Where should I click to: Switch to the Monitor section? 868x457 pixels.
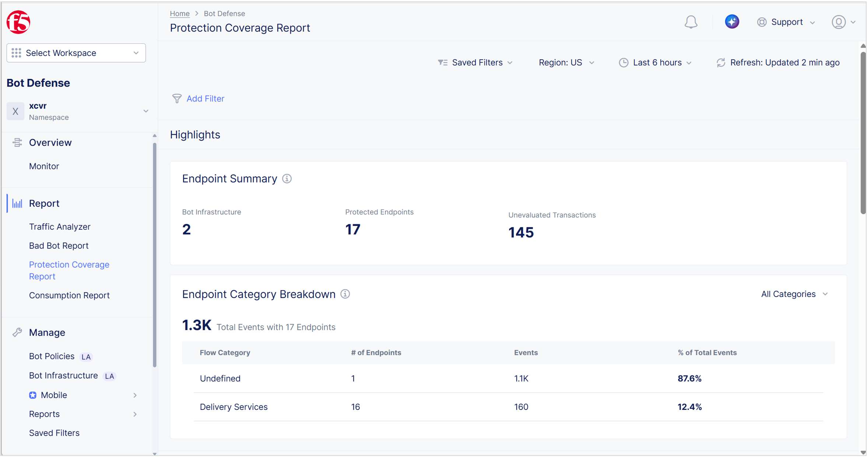pyautogui.click(x=44, y=166)
